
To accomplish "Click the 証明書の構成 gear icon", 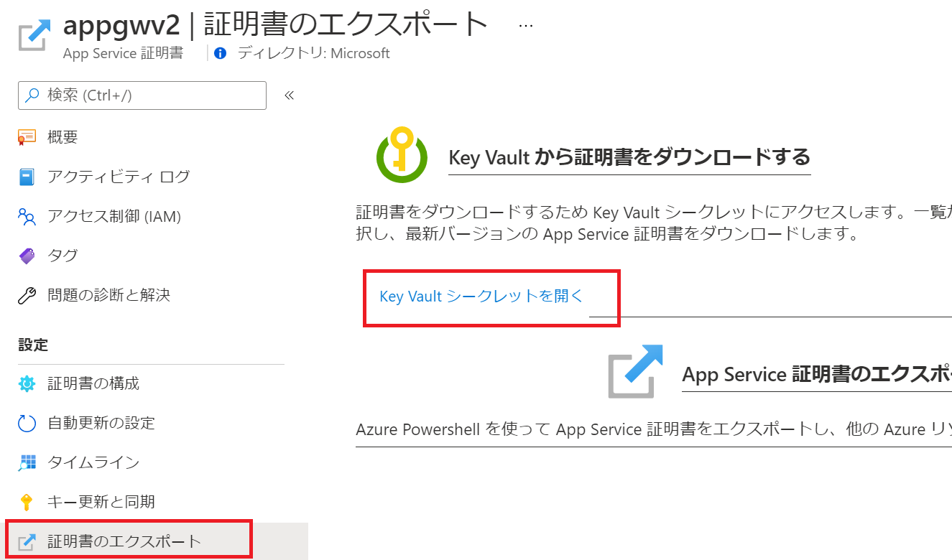I will [x=27, y=384].
